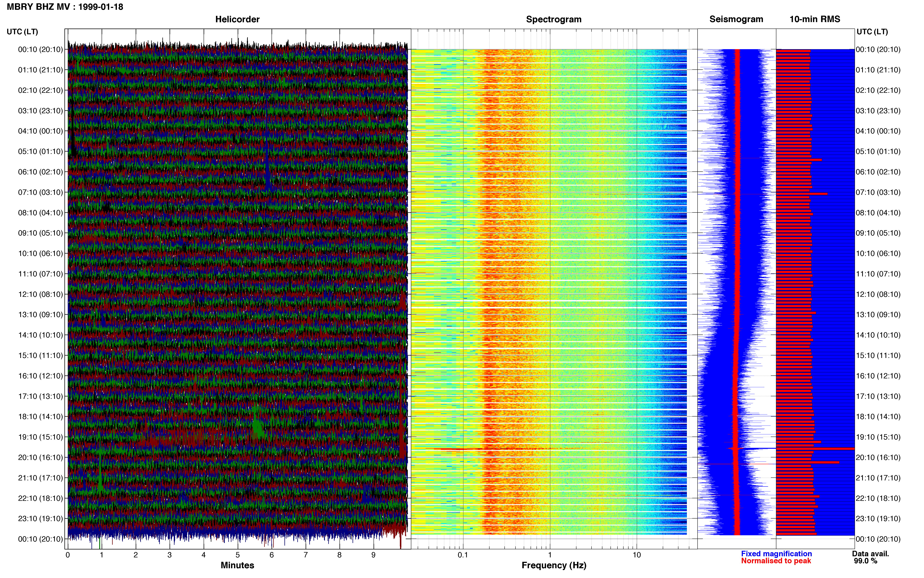Click the frequency axis tick label '10'
924x578 pixels.
click(637, 555)
